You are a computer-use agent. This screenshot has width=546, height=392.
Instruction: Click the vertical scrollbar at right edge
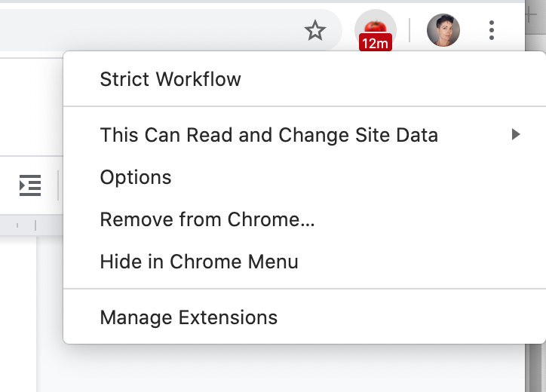(535, 367)
